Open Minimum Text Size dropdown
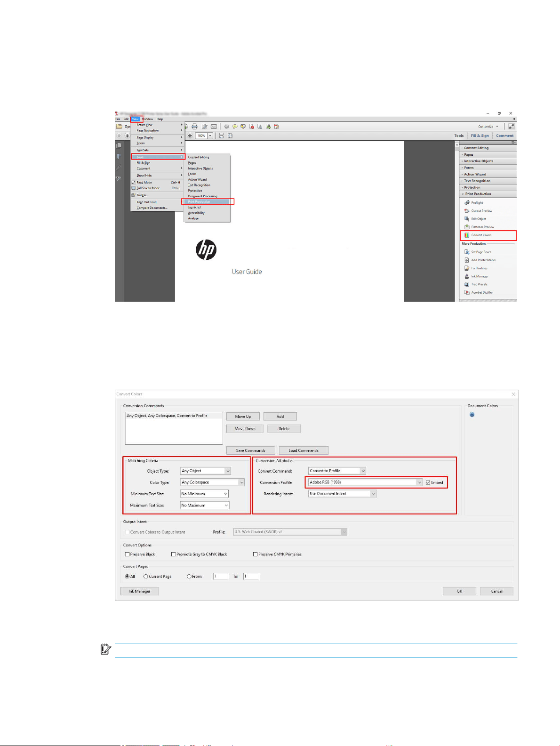560x746 pixels. (205, 494)
